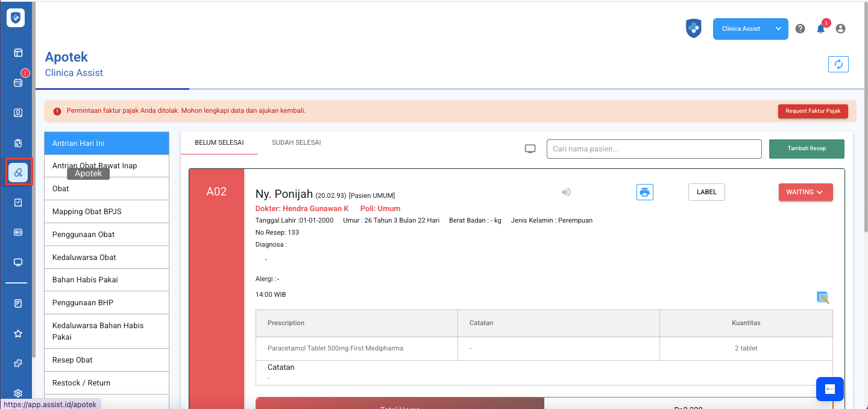Open the user account profile icon

pyautogui.click(x=840, y=29)
